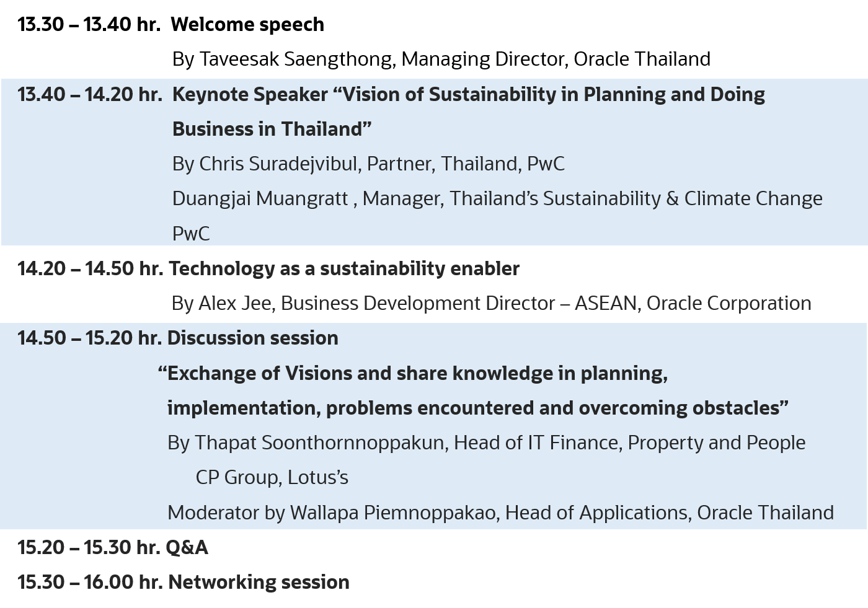Click the 15.20 – 15.30 hr. time slot
The width and height of the screenshot is (868, 608).
pos(89,548)
